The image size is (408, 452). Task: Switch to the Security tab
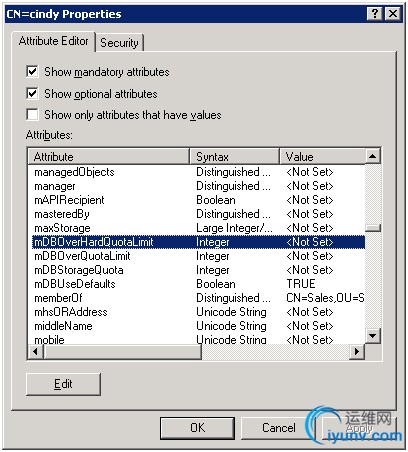119,43
